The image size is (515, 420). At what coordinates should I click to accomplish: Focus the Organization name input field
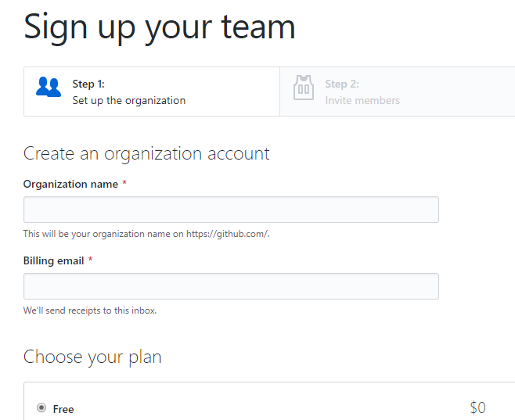pyautogui.click(x=231, y=210)
